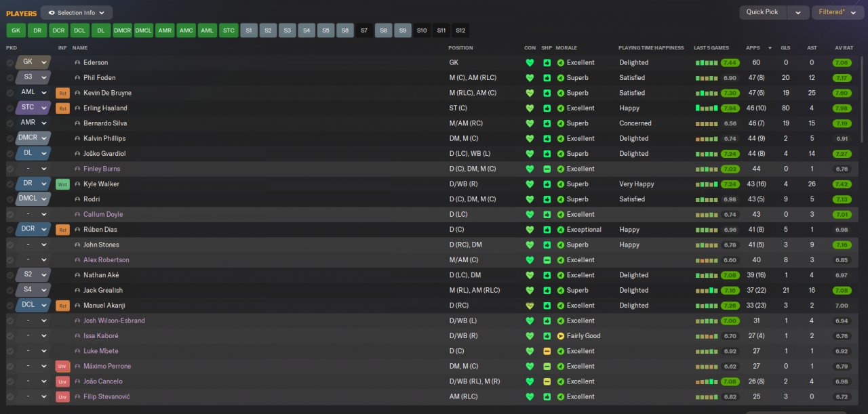Select the DMCR position filter
868x414 pixels.
click(122, 30)
